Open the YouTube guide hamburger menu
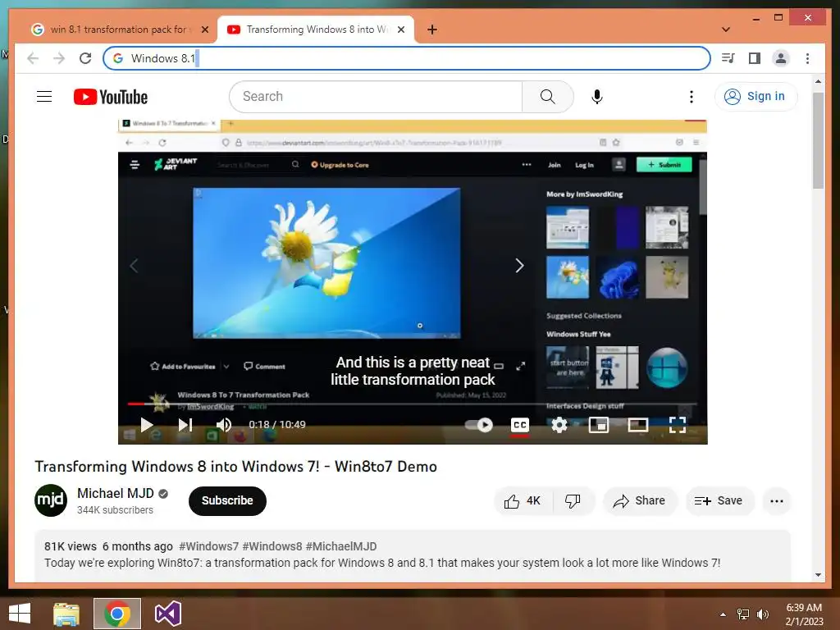The height and width of the screenshot is (630, 840). pyautogui.click(x=44, y=97)
